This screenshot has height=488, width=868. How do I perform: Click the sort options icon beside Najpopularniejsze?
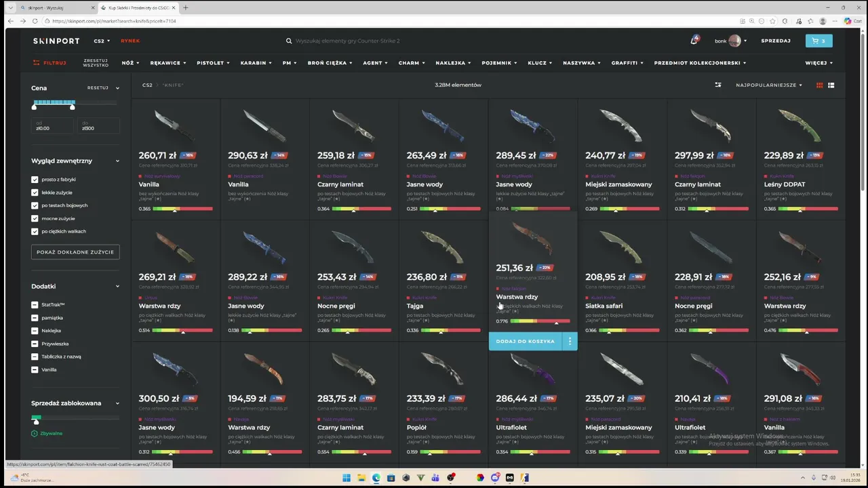(x=718, y=85)
